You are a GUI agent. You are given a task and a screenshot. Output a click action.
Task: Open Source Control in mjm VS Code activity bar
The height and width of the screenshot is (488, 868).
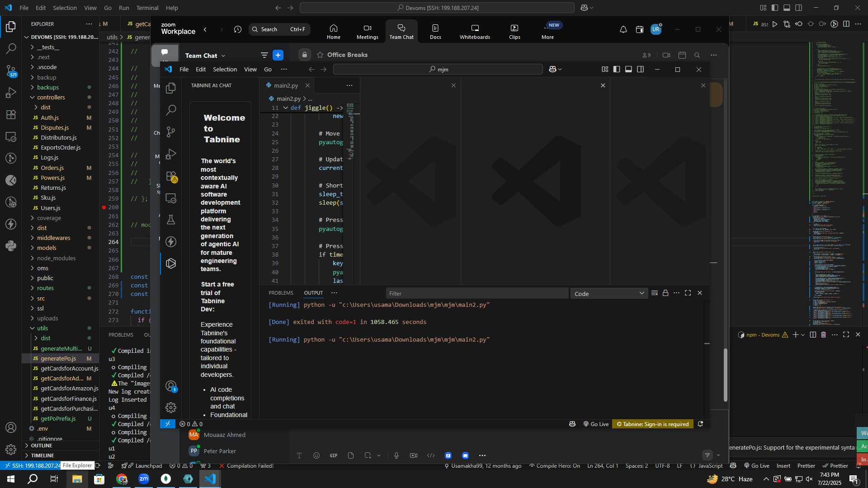[x=171, y=131]
